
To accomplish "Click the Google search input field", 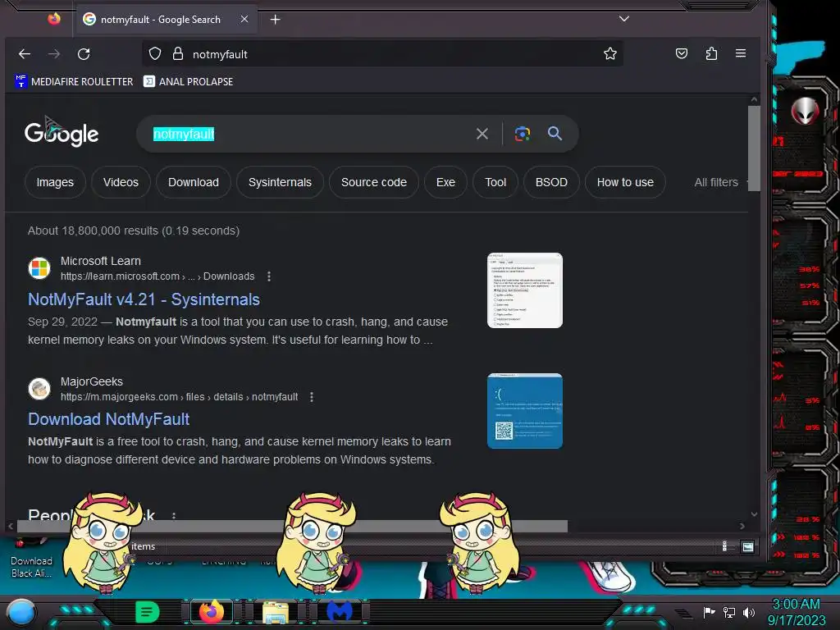I will [311, 134].
